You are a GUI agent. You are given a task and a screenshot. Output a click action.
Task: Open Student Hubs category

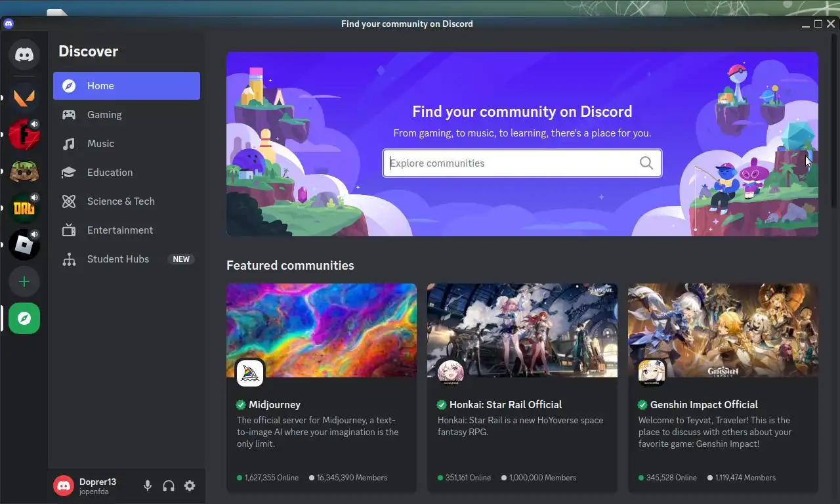[x=127, y=259]
